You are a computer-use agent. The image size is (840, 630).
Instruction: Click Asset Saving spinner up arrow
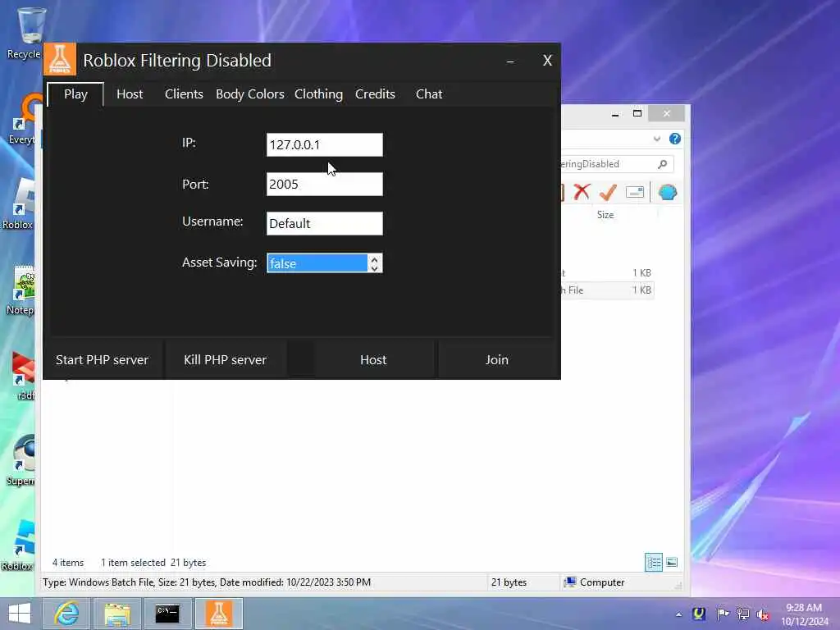coord(374,258)
